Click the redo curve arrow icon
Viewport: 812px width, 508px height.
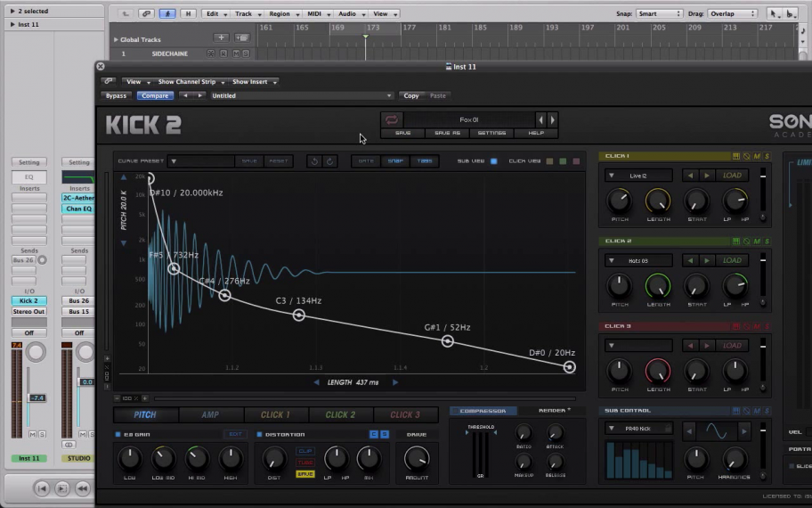point(329,161)
